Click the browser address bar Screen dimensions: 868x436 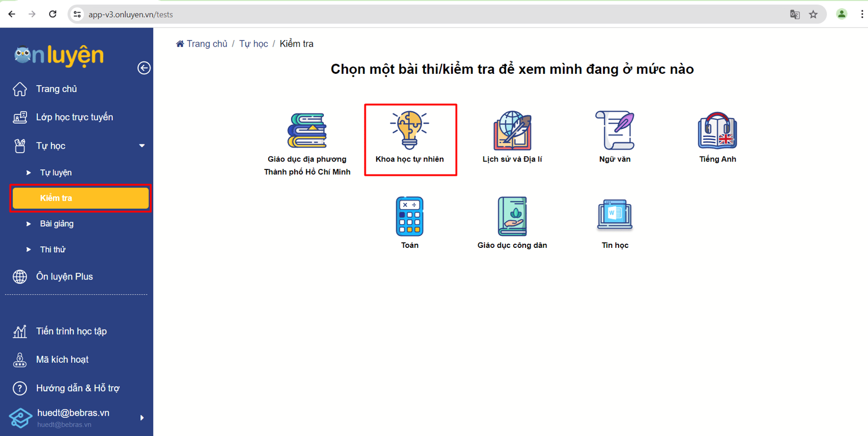click(x=416, y=15)
